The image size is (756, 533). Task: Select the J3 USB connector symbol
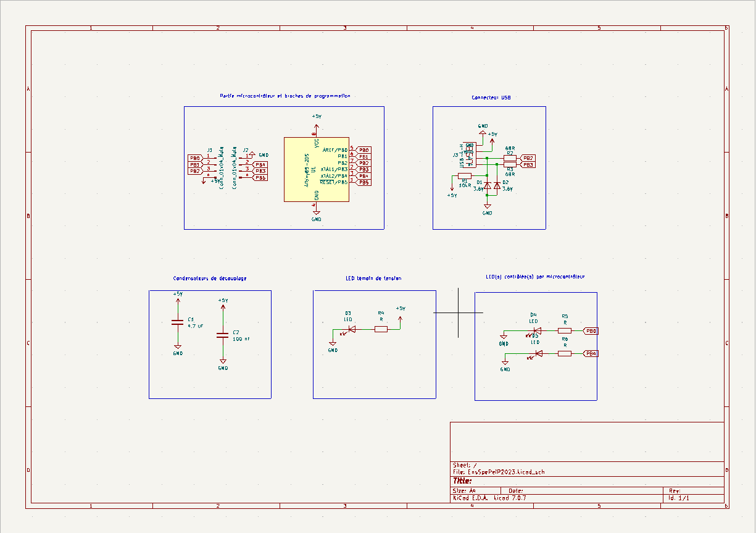click(x=470, y=155)
